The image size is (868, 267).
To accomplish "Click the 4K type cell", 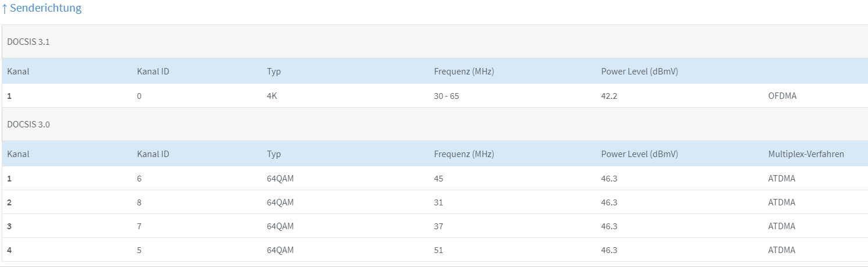I will (x=272, y=96).
